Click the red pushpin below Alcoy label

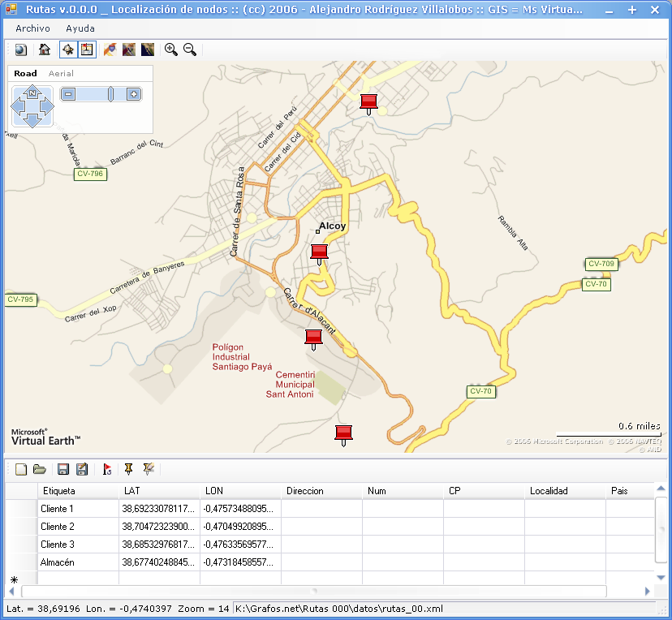click(319, 253)
